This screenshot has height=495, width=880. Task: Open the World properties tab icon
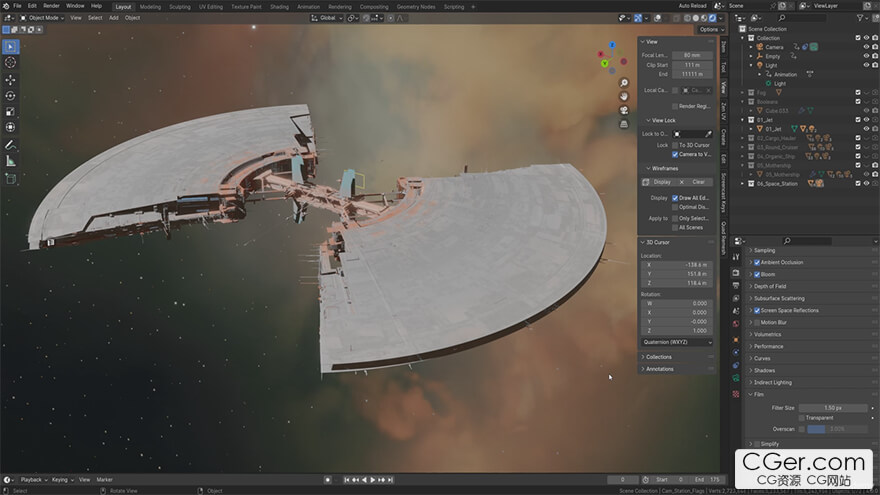coord(736,324)
